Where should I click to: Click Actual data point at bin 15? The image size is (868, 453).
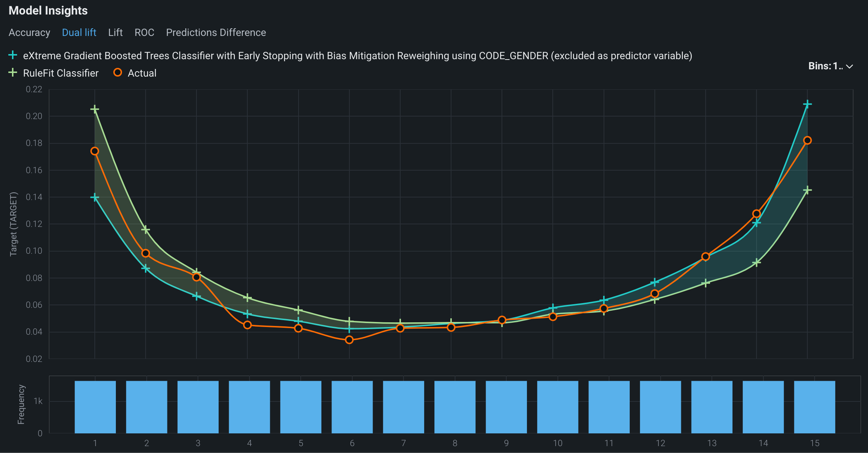[x=807, y=140]
